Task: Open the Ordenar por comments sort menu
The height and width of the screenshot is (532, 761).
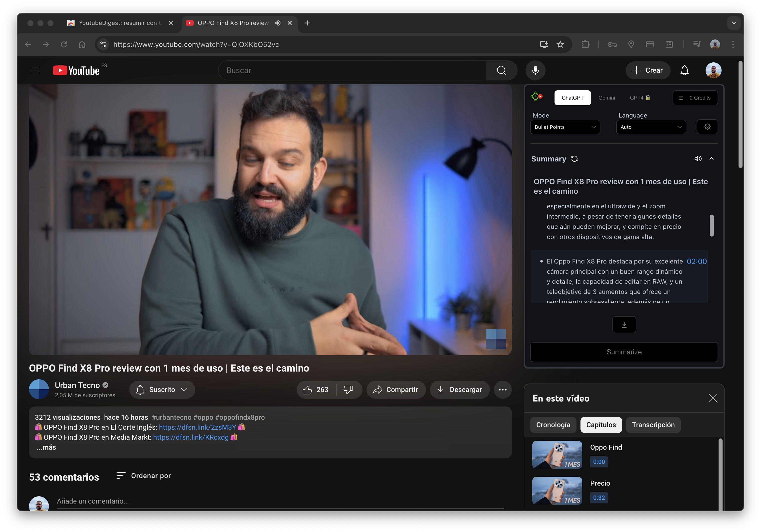Action: [144, 476]
